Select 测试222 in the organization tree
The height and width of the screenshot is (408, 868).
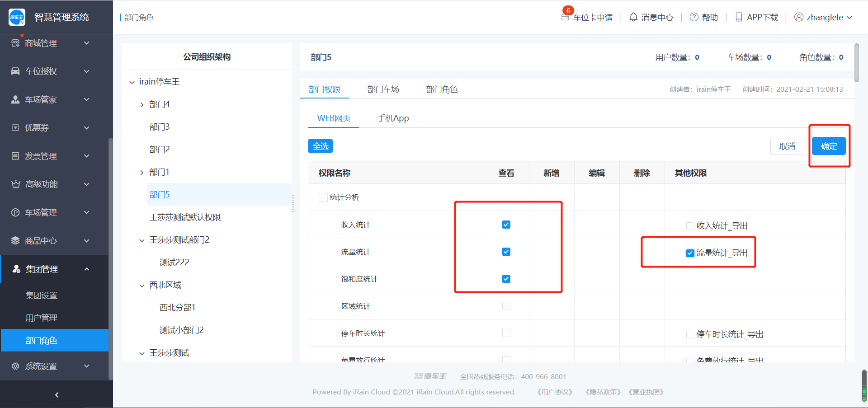click(x=174, y=263)
